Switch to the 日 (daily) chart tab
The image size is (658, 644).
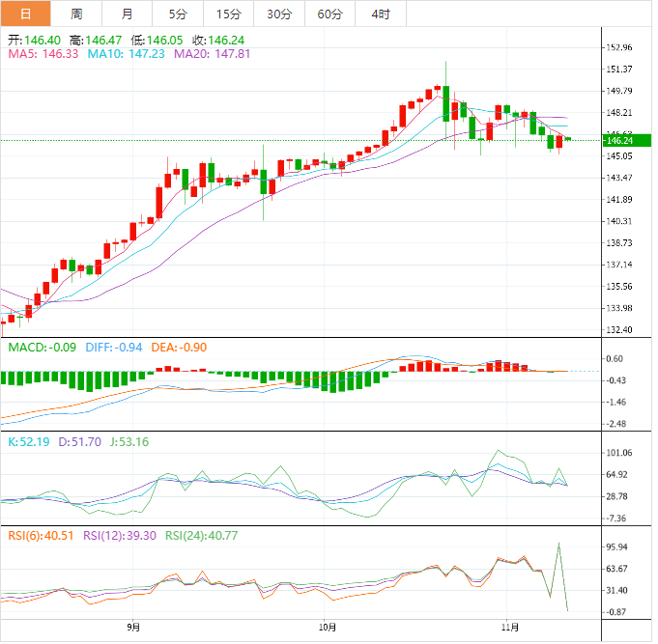click(25, 14)
